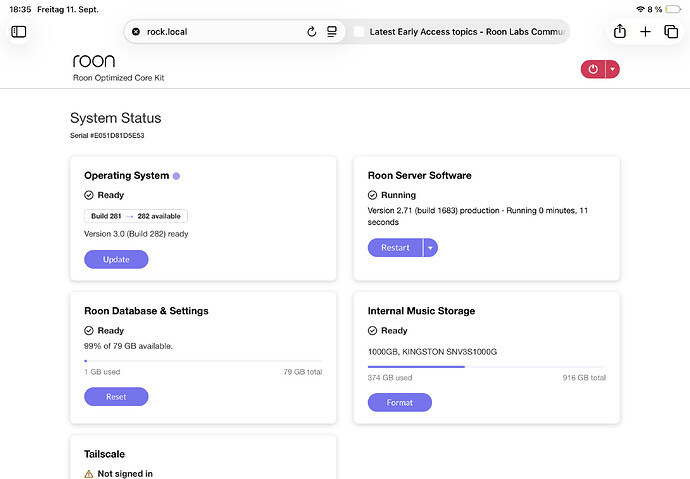Open the Share sheet icon
Screen dimensions: 690x479
coord(620,31)
